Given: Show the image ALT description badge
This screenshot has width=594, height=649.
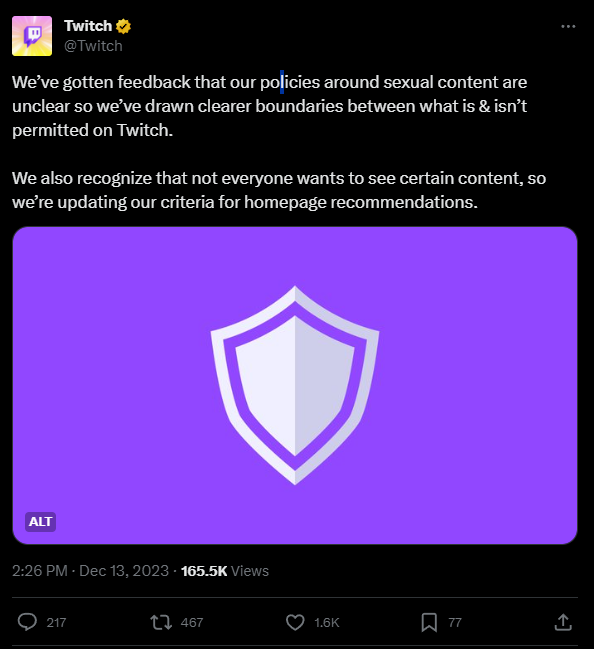Looking at the screenshot, I should pos(40,522).
